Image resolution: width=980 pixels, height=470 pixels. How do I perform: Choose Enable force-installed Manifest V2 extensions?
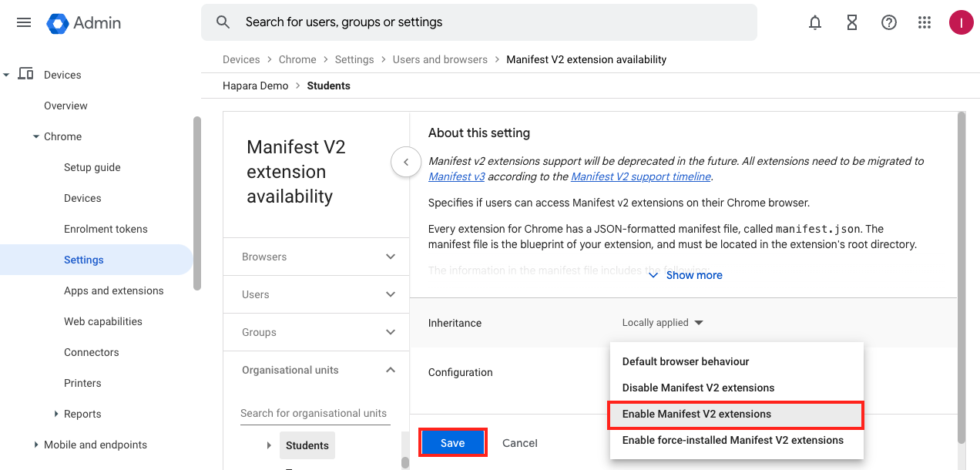737,440
